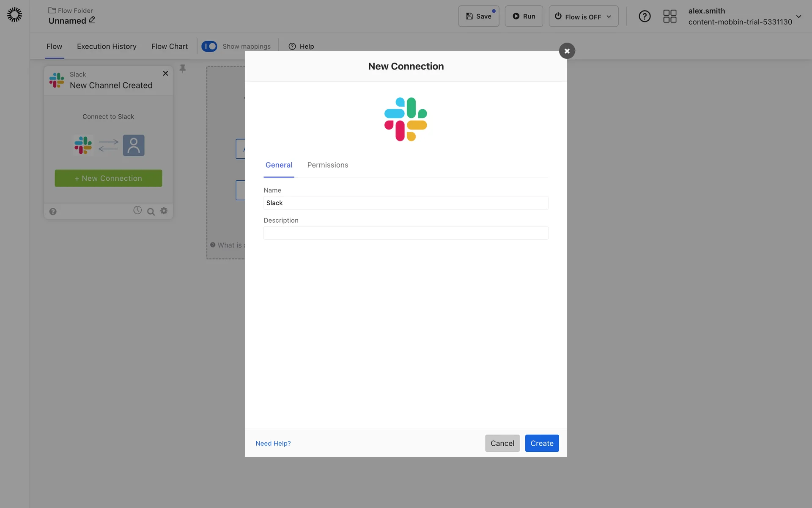Open the apps grid icon in header
The height and width of the screenshot is (508, 812).
[669, 17]
